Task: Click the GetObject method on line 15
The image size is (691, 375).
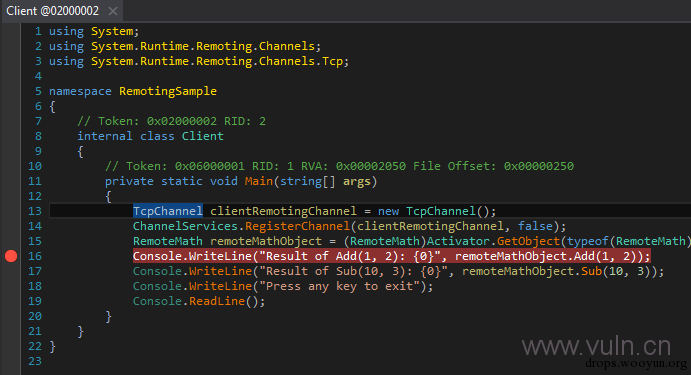Action: tap(528, 241)
